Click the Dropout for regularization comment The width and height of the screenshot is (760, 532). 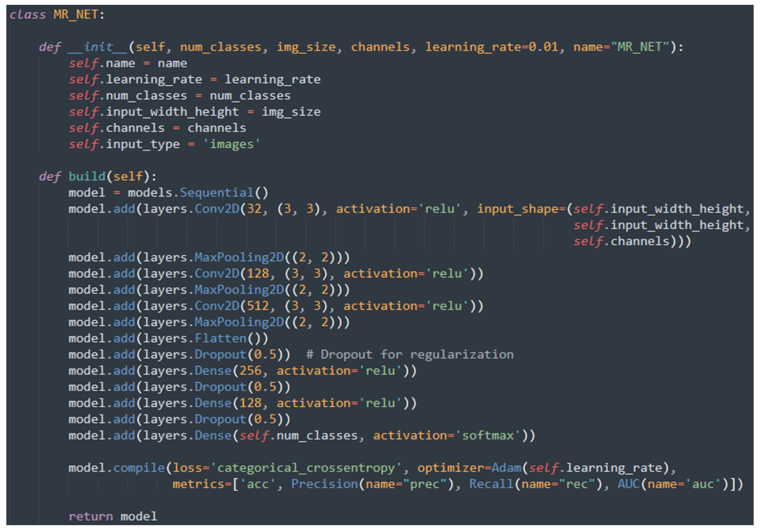tap(410, 355)
